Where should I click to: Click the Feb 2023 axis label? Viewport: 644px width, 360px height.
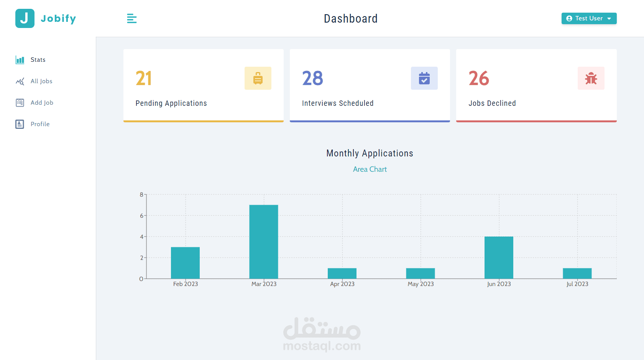click(186, 284)
